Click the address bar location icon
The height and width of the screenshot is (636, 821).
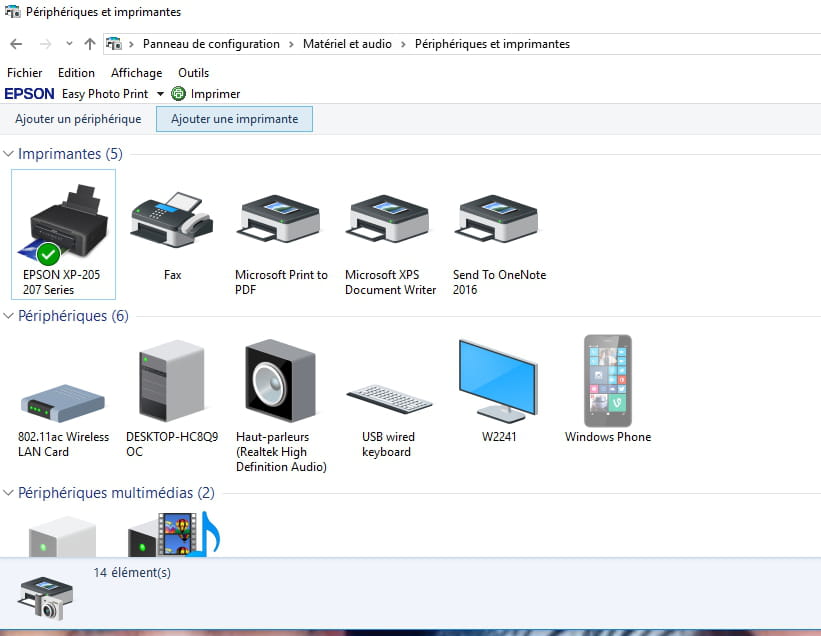(114, 43)
